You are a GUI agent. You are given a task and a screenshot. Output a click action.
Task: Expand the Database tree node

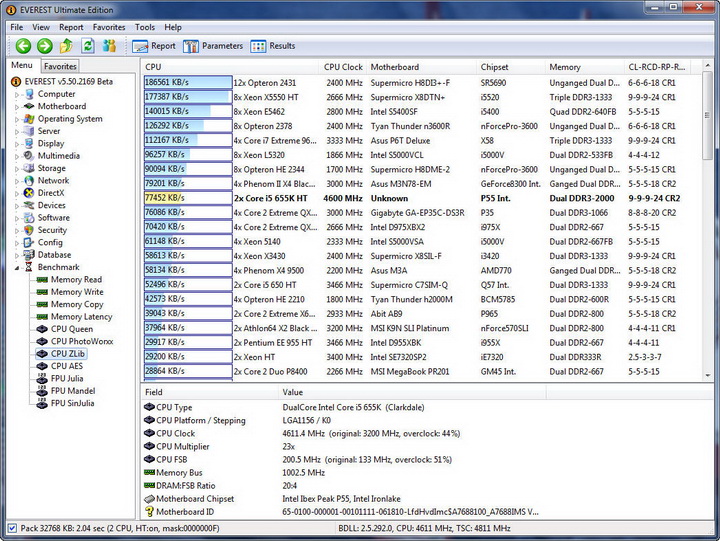[17, 256]
